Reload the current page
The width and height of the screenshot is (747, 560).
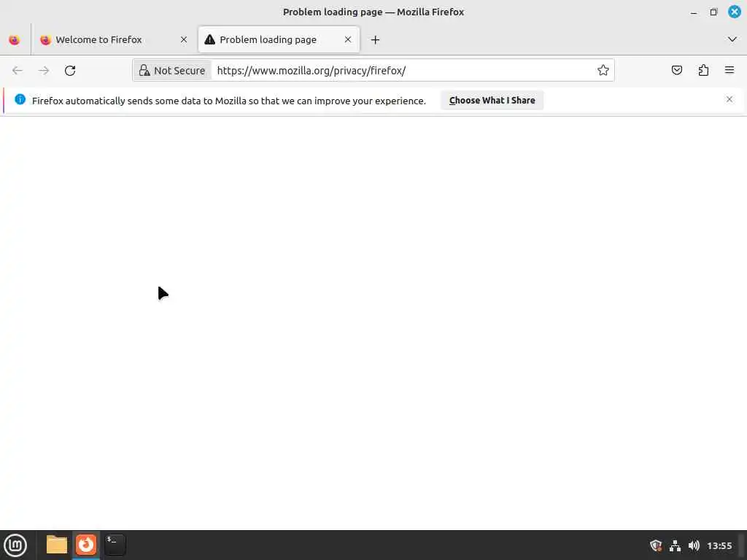tap(70, 71)
